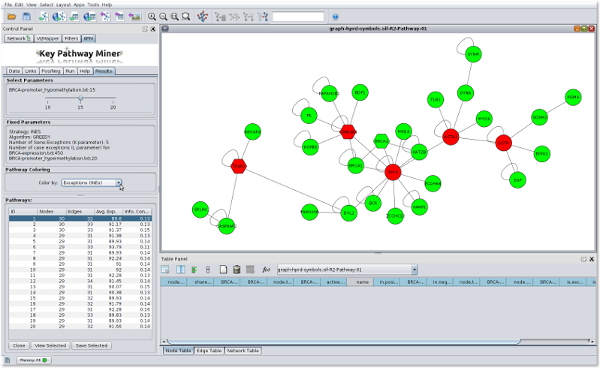
Task: Click the function builder fx icon
Action: point(266,270)
